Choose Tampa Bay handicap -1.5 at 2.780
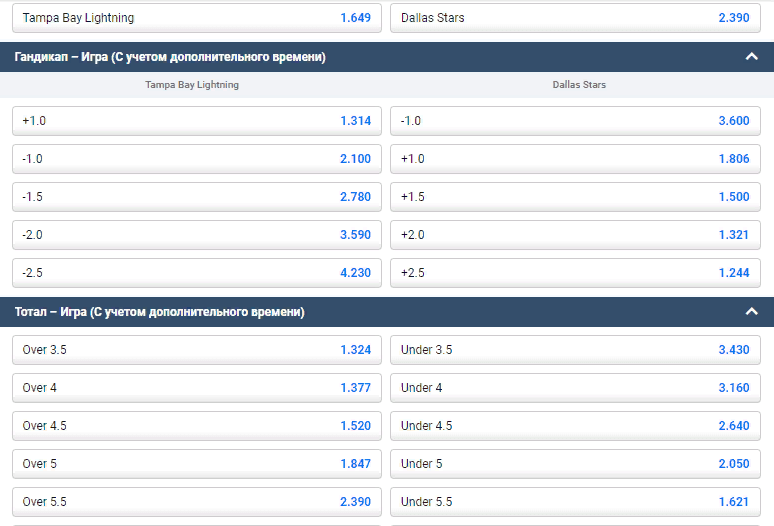Image resolution: width=774 pixels, height=526 pixels. tap(197, 197)
